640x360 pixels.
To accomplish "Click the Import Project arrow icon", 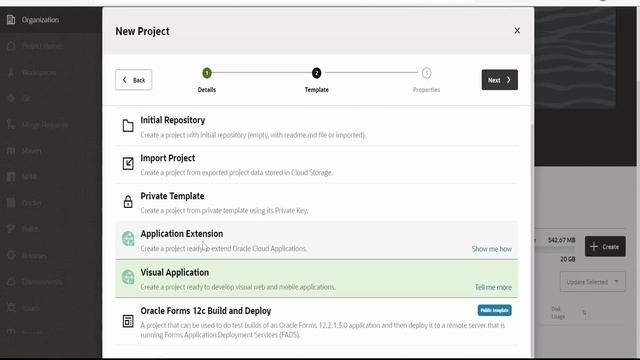I will [128, 163].
